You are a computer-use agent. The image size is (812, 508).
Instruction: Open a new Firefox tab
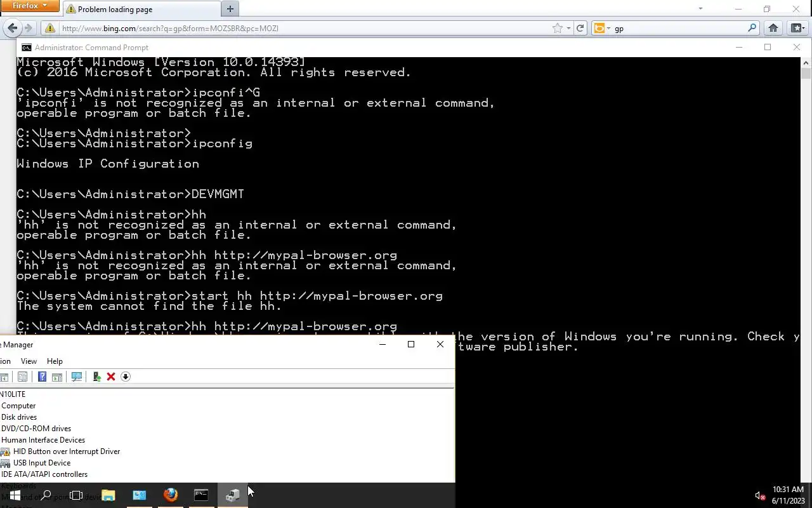[230, 9]
